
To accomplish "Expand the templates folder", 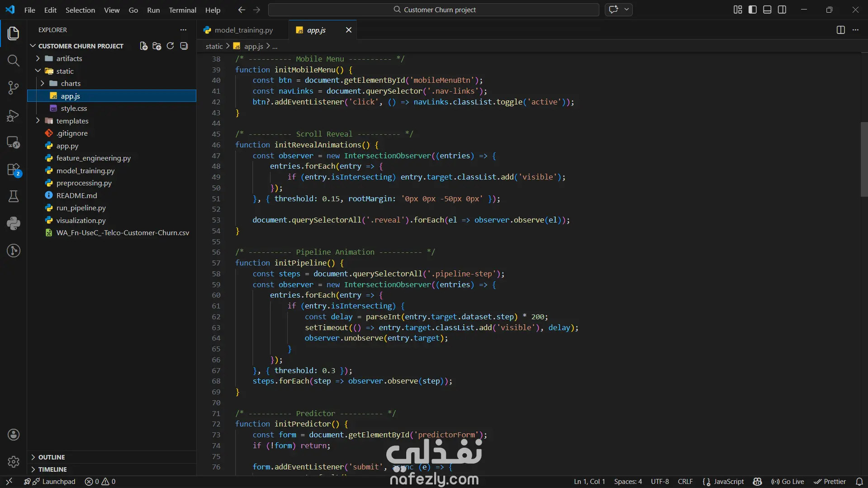I will [x=112, y=121].
